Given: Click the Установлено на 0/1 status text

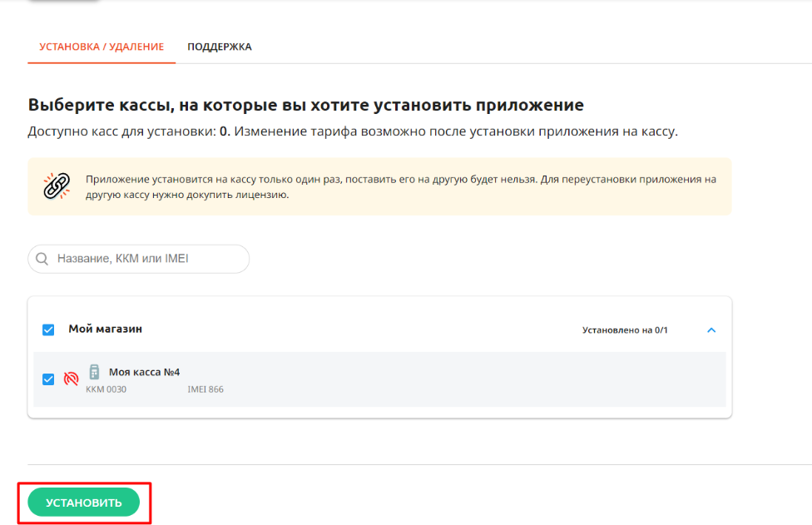Looking at the screenshot, I should point(625,329).
